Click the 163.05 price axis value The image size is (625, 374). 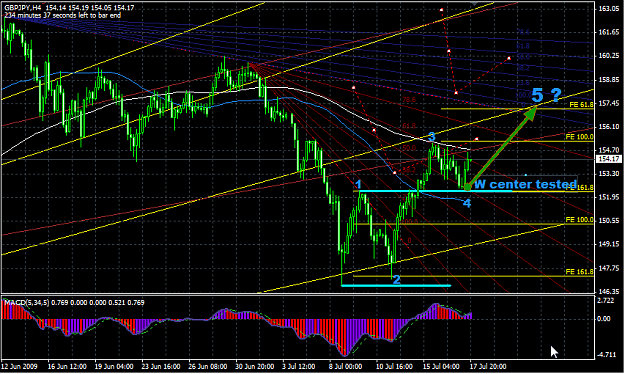(609, 8)
